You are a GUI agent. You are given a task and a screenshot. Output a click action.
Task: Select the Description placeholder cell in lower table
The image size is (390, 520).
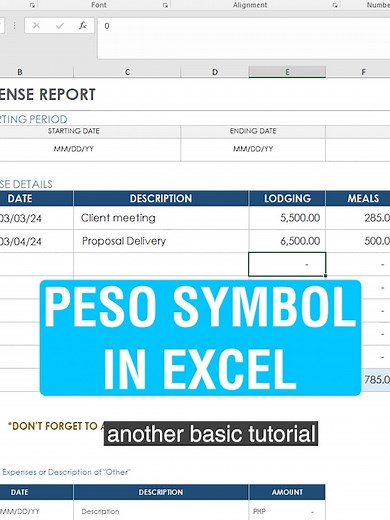click(x=161, y=511)
